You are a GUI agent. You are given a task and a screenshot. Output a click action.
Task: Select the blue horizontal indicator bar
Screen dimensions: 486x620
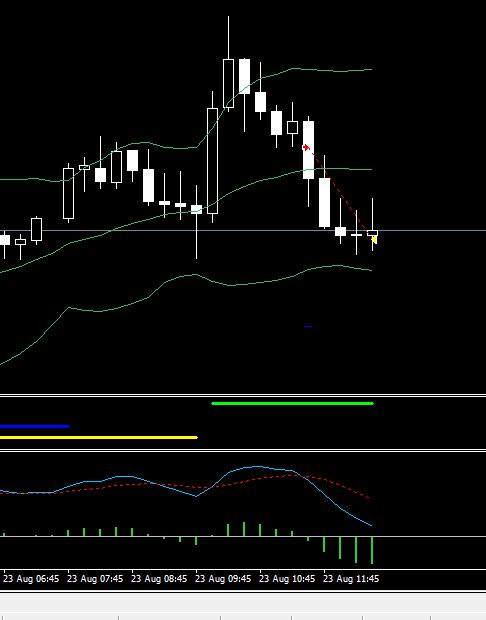click(35, 426)
